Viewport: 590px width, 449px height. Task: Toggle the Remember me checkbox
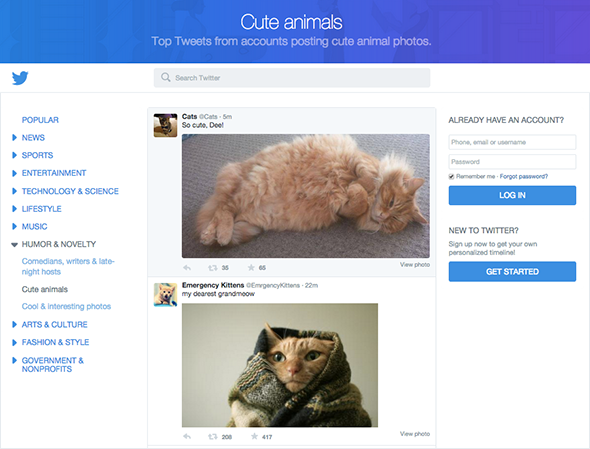(x=451, y=177)
